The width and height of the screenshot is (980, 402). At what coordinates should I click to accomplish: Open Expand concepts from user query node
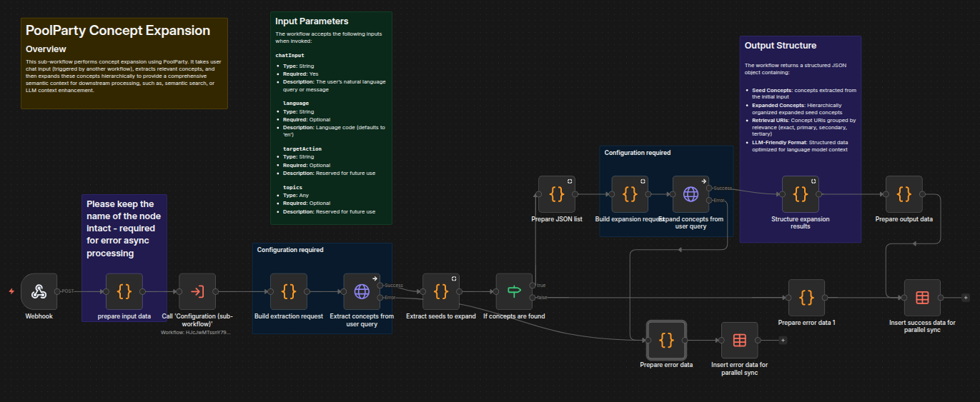pyautogui.click(x=691, y=194)
